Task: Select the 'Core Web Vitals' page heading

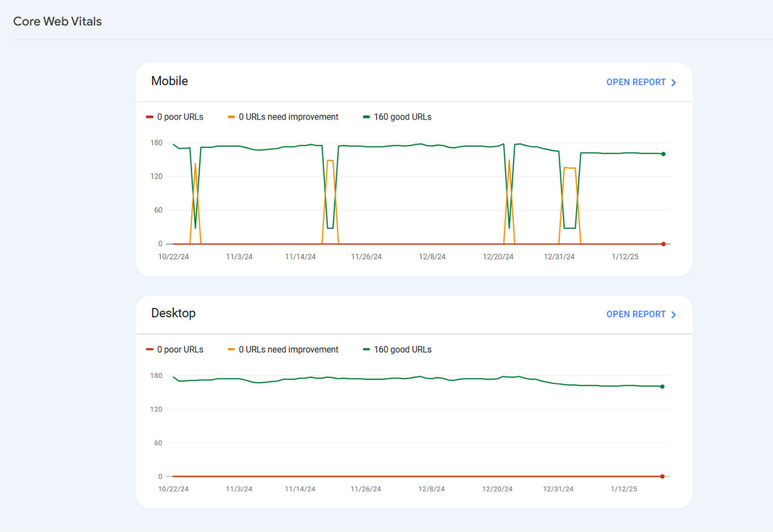Action: click(x=57, y=21)
